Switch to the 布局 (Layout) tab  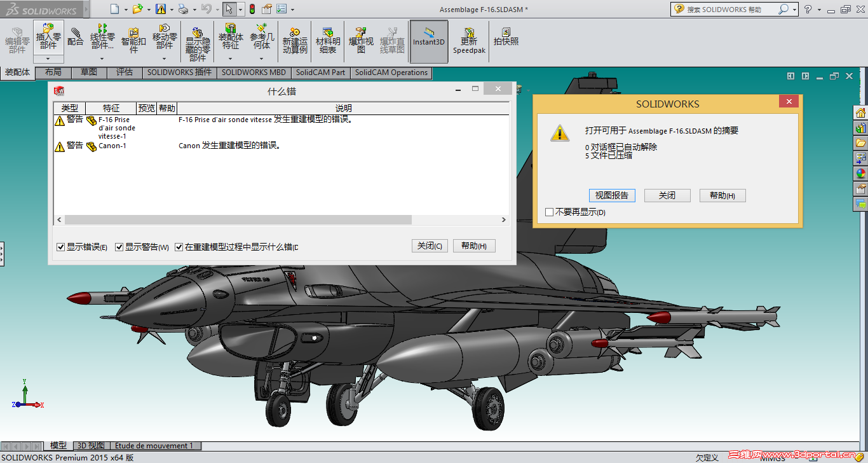[53, 73]
